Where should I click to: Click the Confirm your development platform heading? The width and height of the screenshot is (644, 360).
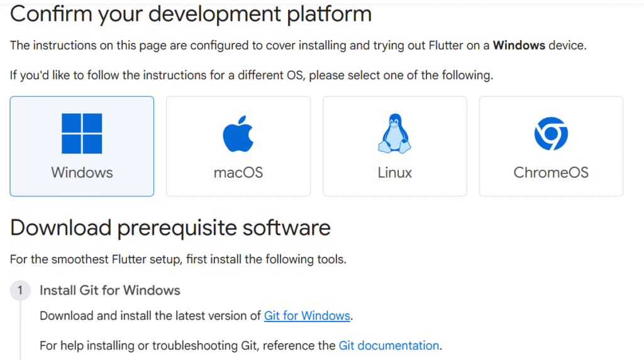191,14
